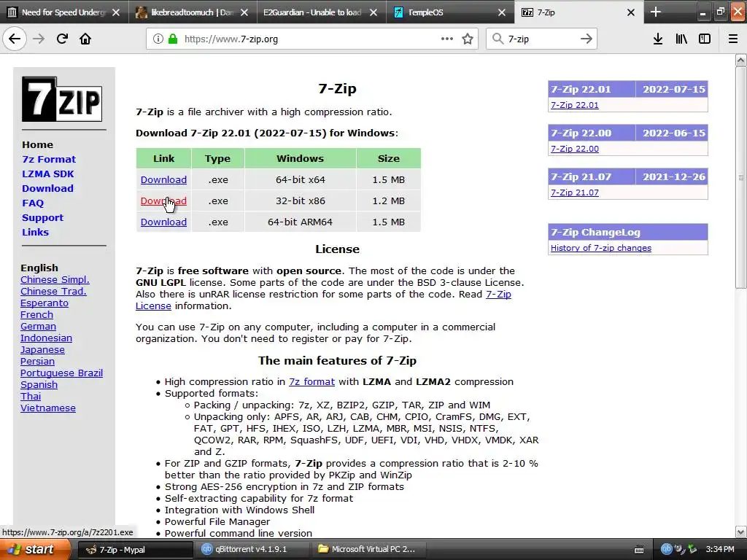
Task: Click the forward navigation arrow
Action: (x=39, y=39)
